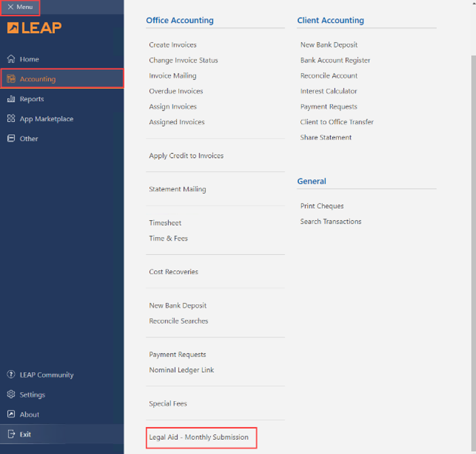The height and width of the screenshot is (454, 476).
Task: Launch the Interest Calculator
Action: [x=328, y=91]
